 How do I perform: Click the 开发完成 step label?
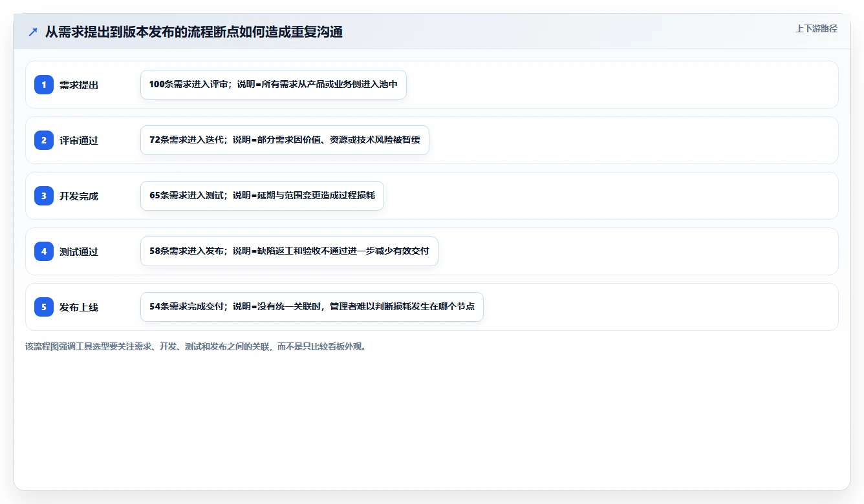coord(79,196)
